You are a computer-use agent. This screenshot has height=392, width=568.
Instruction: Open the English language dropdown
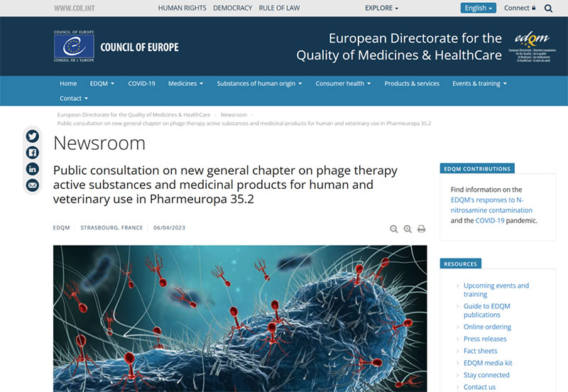[478, 8]
